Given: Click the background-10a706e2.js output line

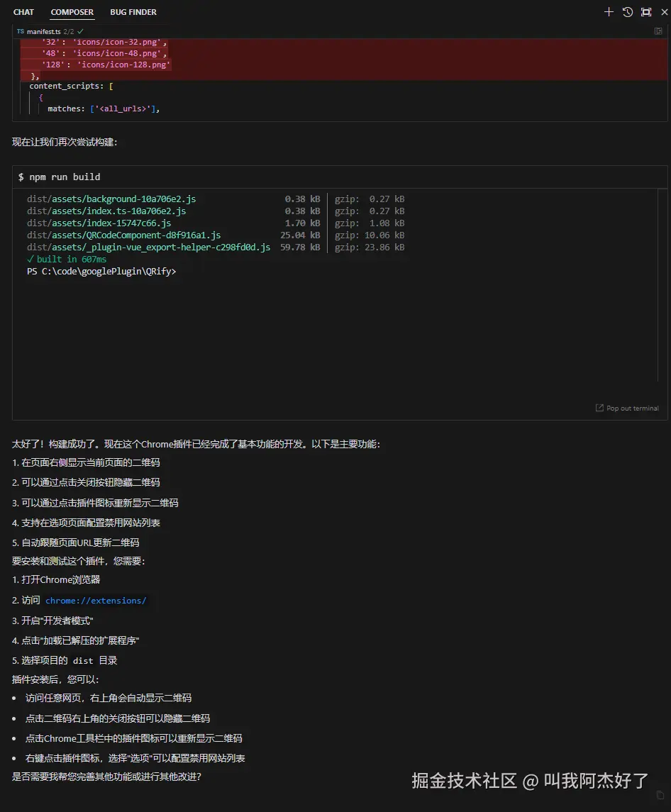Looking at the screenshot, I should click(x=216, y=199).
